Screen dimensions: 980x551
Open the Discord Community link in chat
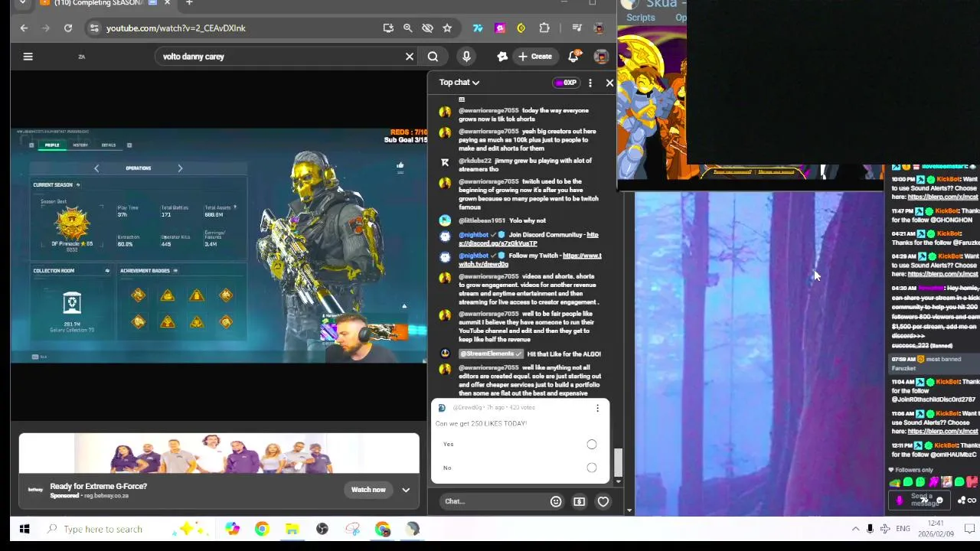point(528,239)
